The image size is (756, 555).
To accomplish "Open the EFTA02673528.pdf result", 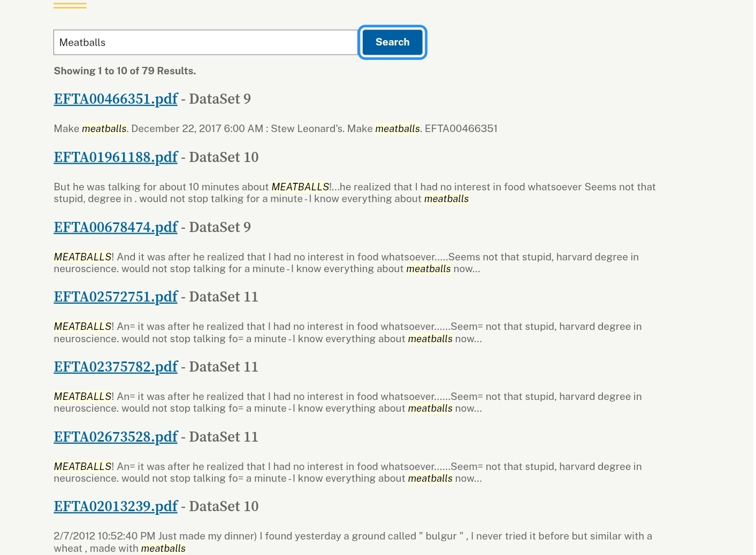I will click(116, 437).
